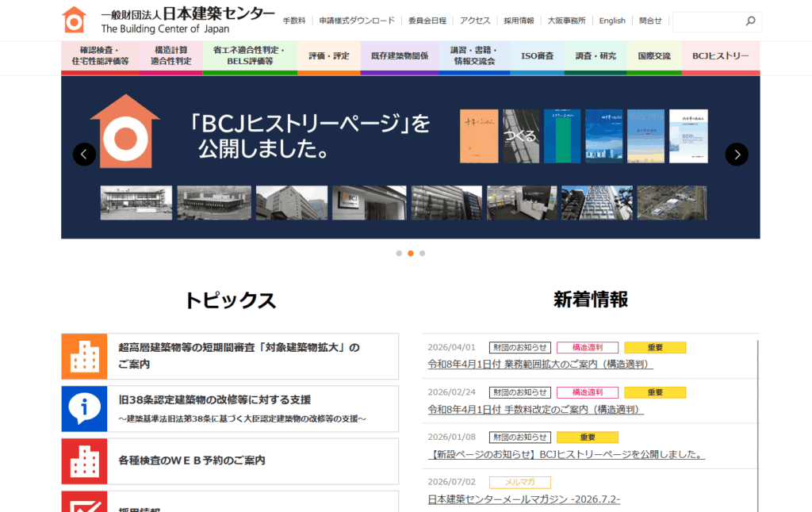Click BCJヒストリーページを公開しました banner headline
Screen dimensions: 812x512
point(309,136)
